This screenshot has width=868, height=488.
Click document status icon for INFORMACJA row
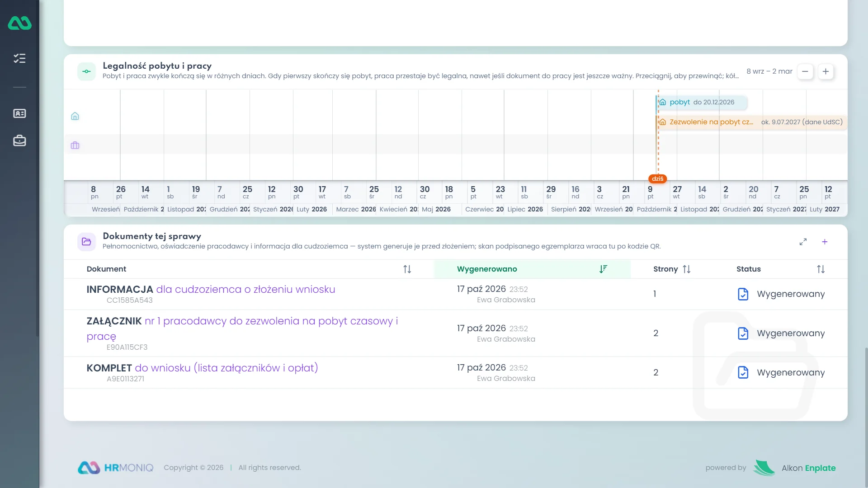pos(743,294)
